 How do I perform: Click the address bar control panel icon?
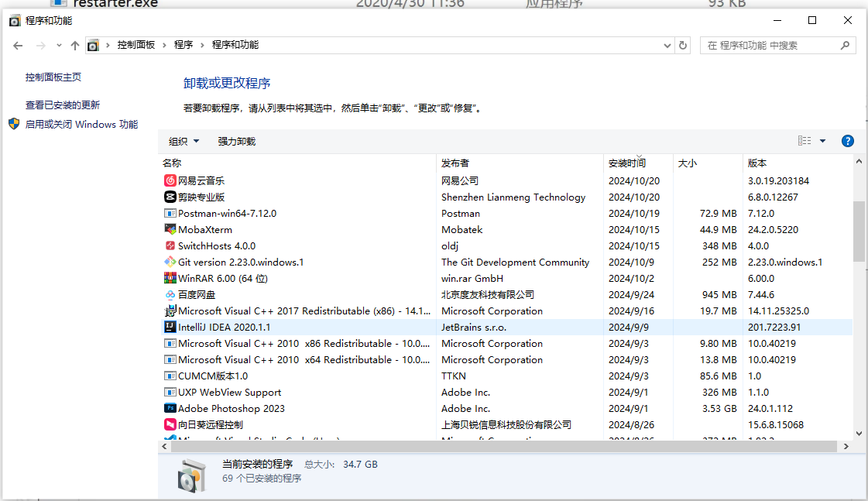[94, 46]
